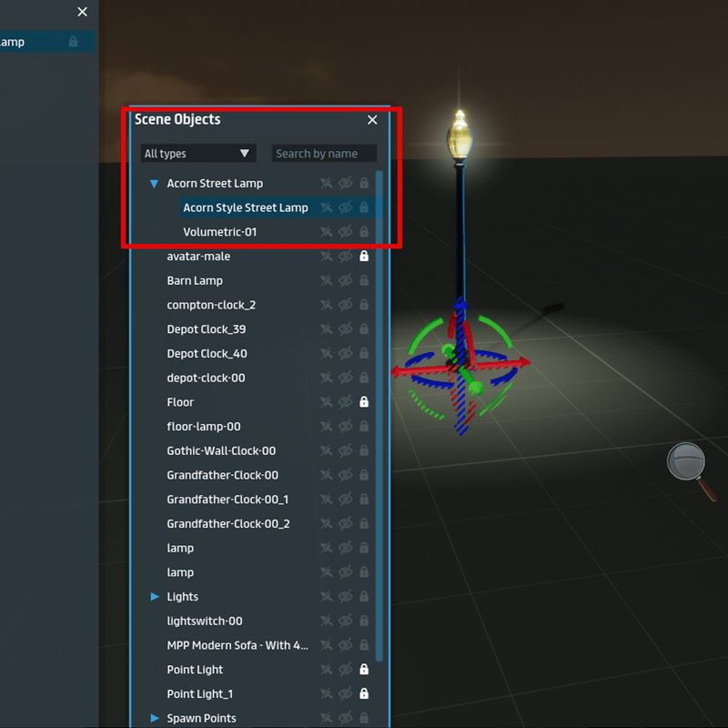Image resolution: width=728 pixels, height=728 pixels.
Task: Click the lock icon on Floor row
Action: [x=364, y=402]
